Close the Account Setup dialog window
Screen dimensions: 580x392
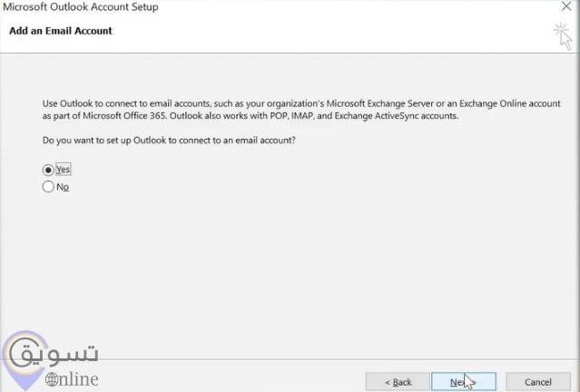pyautogui.click(x=566, y=6)
